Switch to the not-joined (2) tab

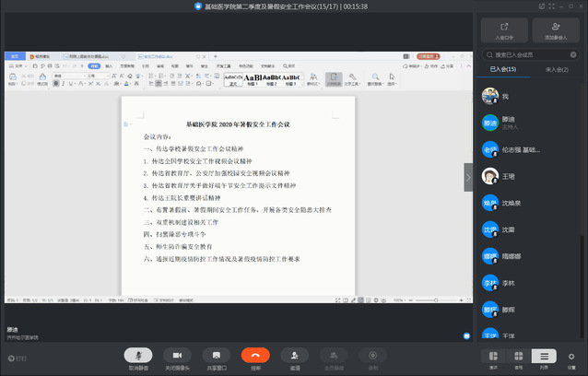coord(557,69)
